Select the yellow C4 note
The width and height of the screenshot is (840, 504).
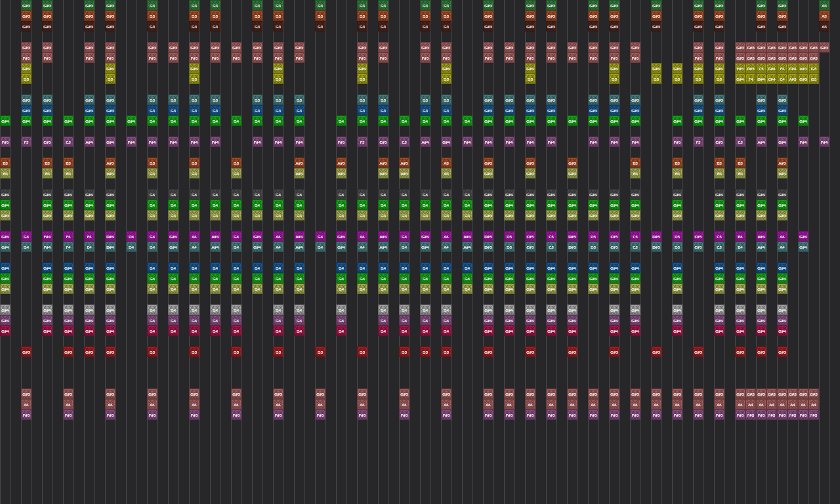[x=782, y=79]
